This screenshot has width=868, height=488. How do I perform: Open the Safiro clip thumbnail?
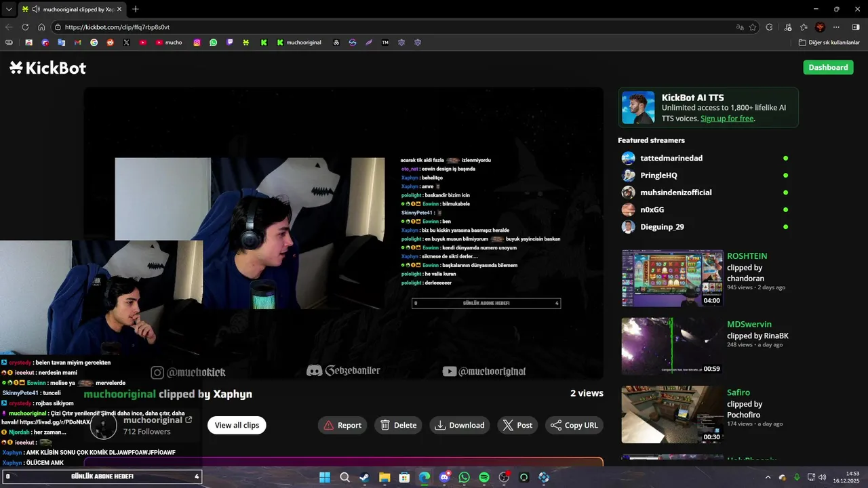[x=672, y=415]
